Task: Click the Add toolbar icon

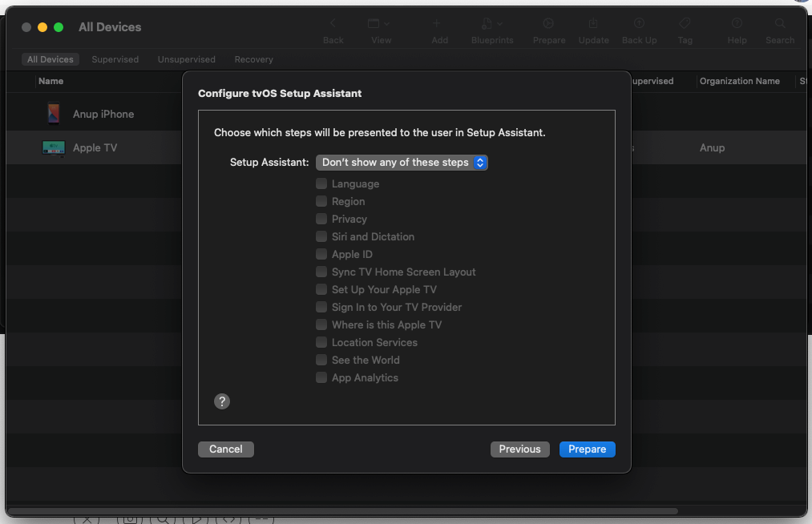Action: [437, 24]
